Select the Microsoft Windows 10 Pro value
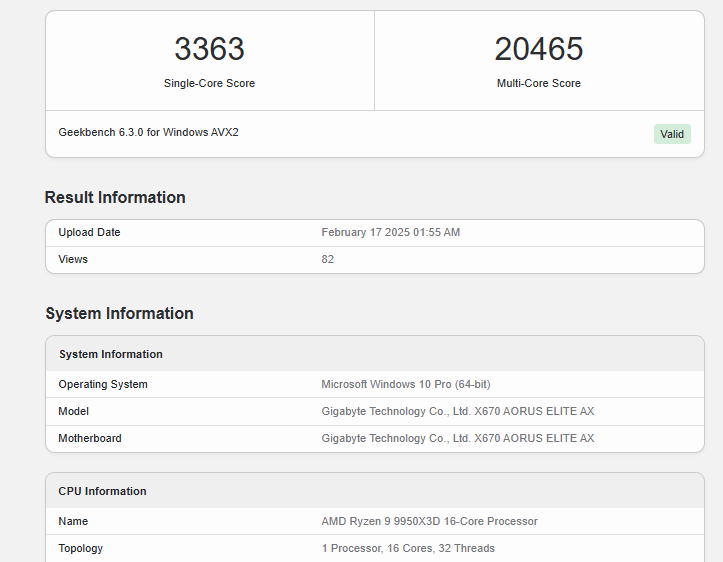 405,384
